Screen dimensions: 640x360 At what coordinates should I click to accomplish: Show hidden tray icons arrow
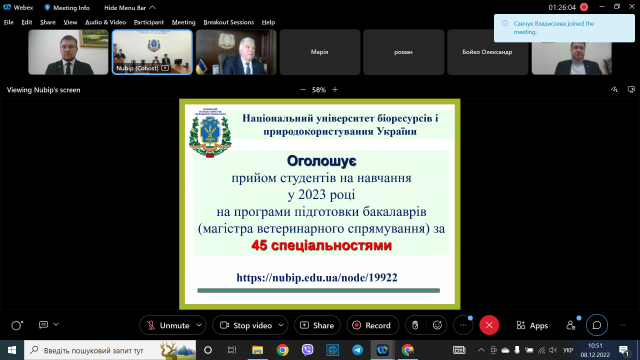(481, 350)
